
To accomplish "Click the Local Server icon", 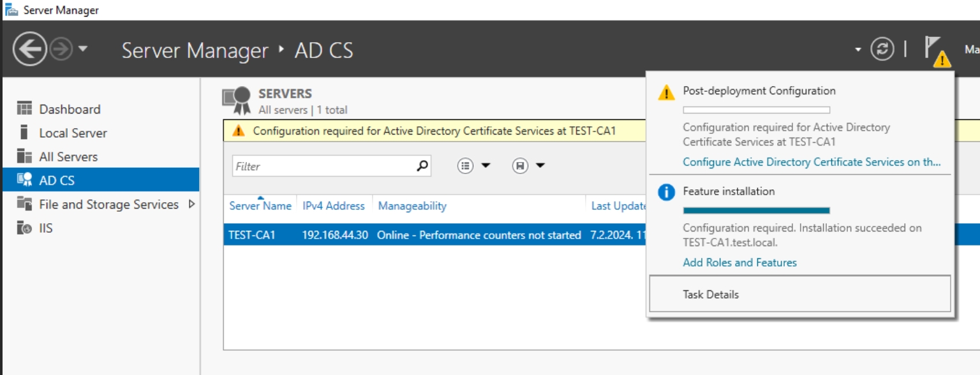I will 24,133.
